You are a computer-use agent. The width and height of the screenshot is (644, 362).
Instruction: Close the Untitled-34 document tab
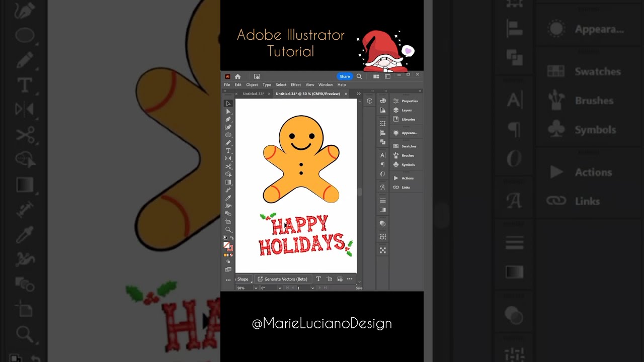346,94
